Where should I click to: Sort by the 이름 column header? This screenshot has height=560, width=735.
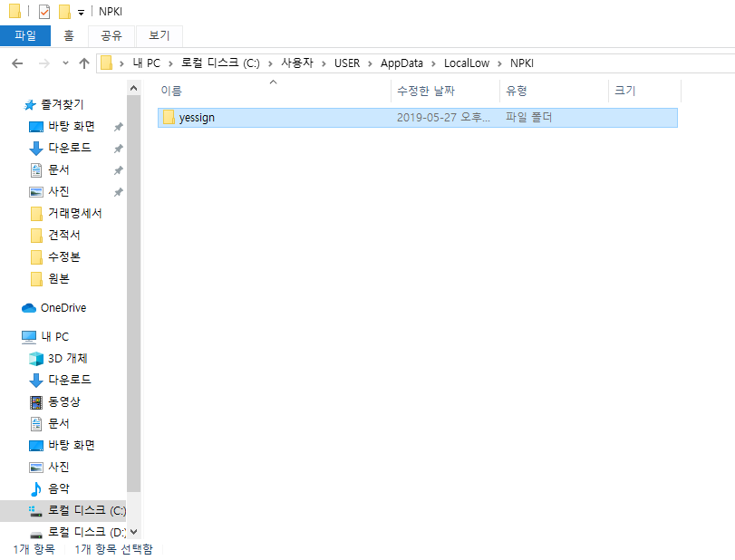[275, 91]
